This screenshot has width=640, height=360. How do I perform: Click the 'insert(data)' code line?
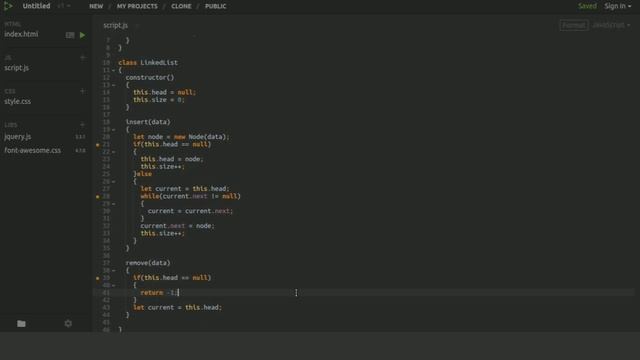coord(148,122)
